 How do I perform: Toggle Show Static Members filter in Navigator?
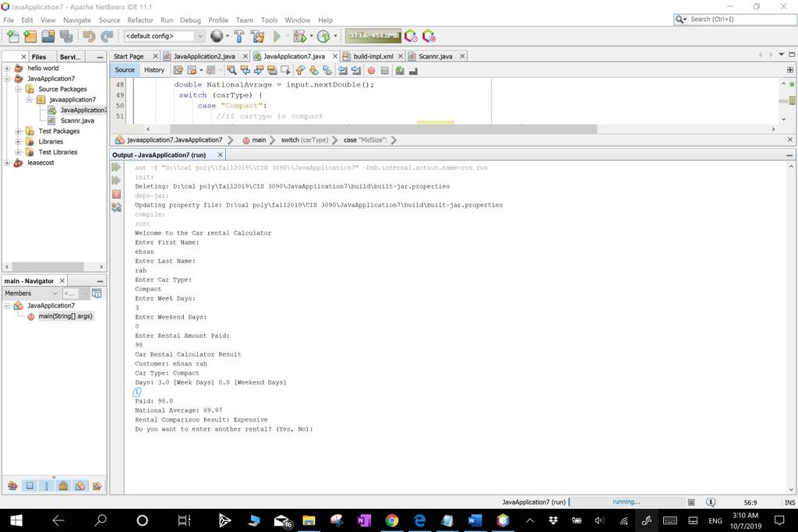pyautogui.click(x=46, y=486)
